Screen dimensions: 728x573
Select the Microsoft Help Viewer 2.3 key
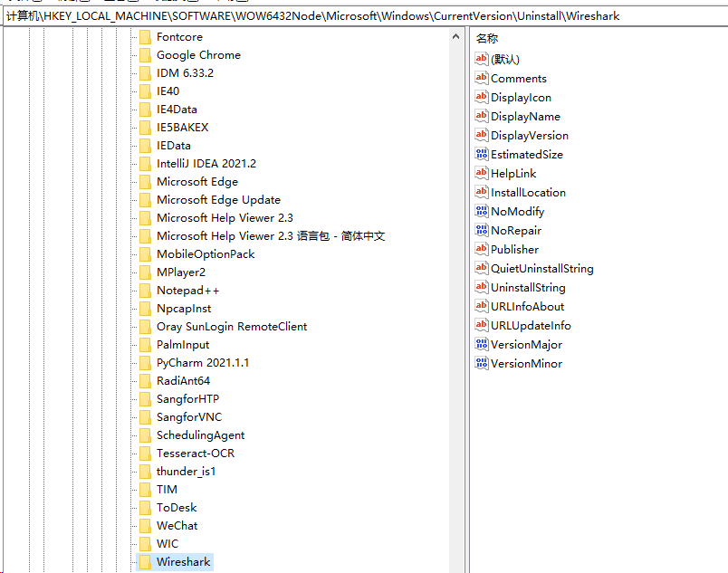[x=225, y=218]
